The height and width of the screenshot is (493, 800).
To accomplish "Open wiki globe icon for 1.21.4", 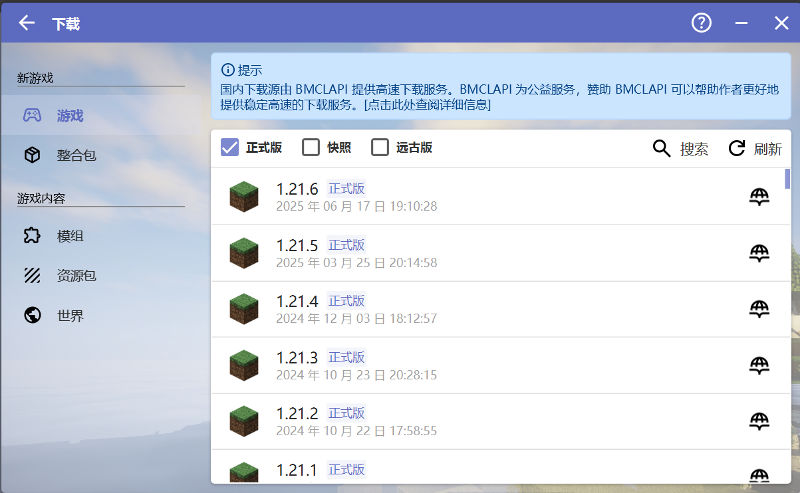I will point(759,309).
